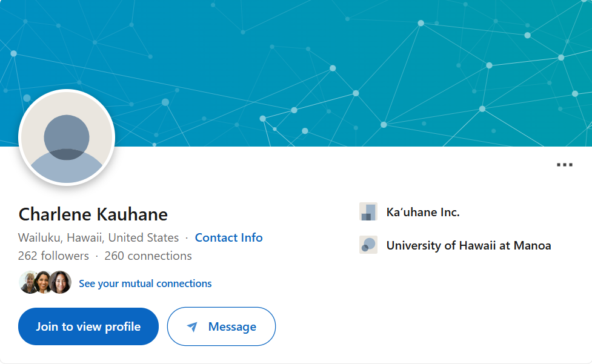The width and height of the screenshot is (592, 364).
Task: Click the paper plane icon in Message button
Action: pyautogui.click(x=192, y=326)
